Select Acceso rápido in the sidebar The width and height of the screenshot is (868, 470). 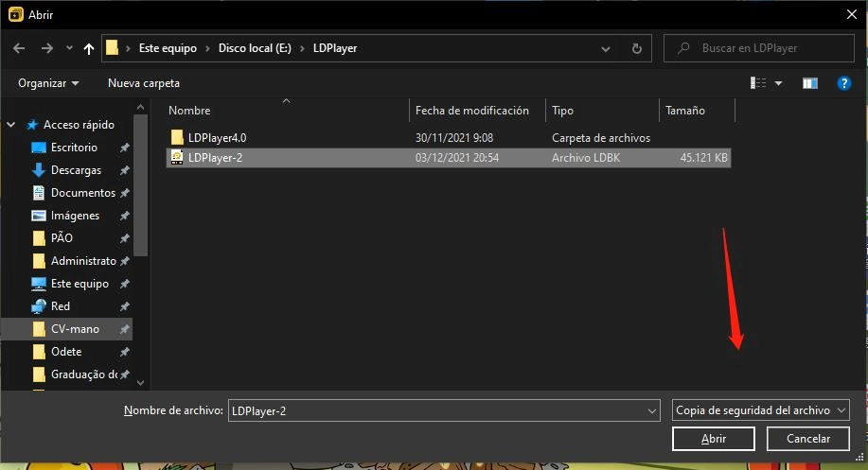pos(79,125)
